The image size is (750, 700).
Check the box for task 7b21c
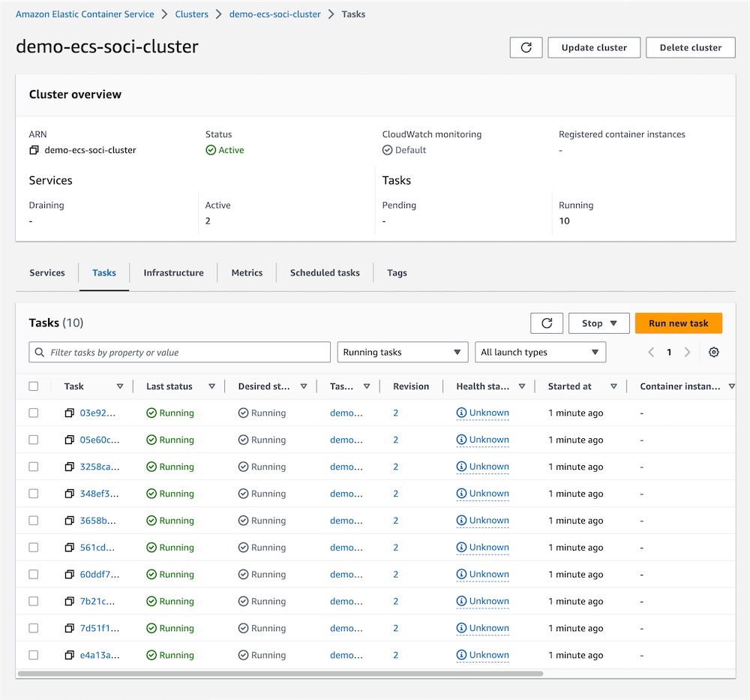pyautogui.click(x=34, y=601)
